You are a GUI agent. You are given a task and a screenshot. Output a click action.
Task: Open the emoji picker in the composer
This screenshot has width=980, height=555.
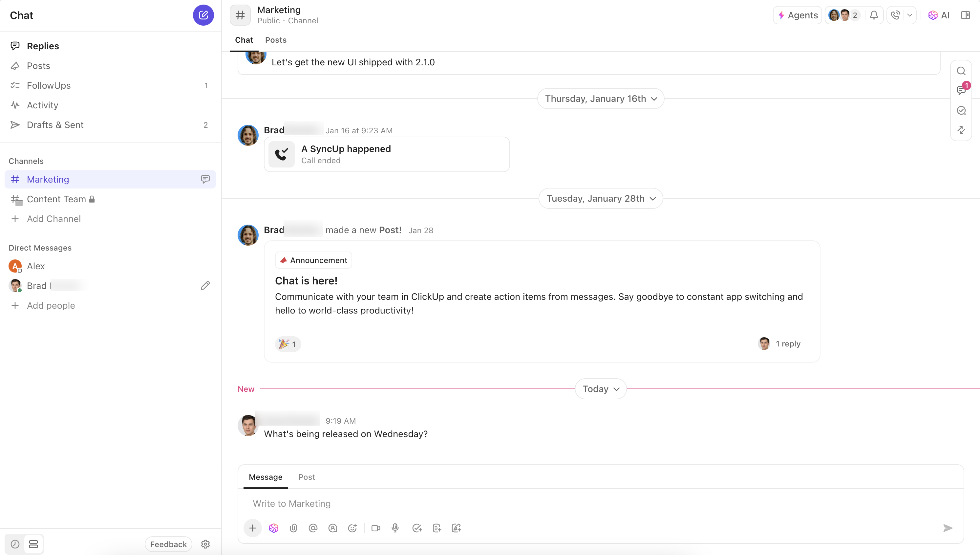click(x=352, y=528)
